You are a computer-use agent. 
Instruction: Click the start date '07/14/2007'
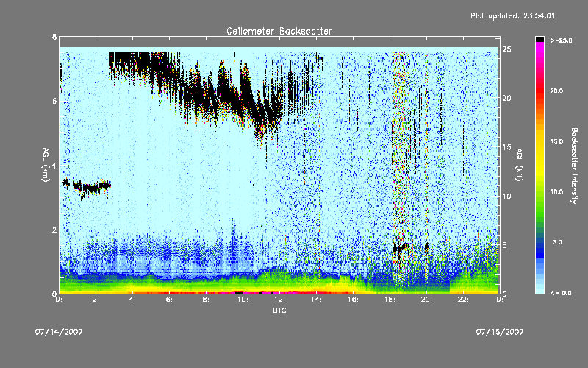59,332
